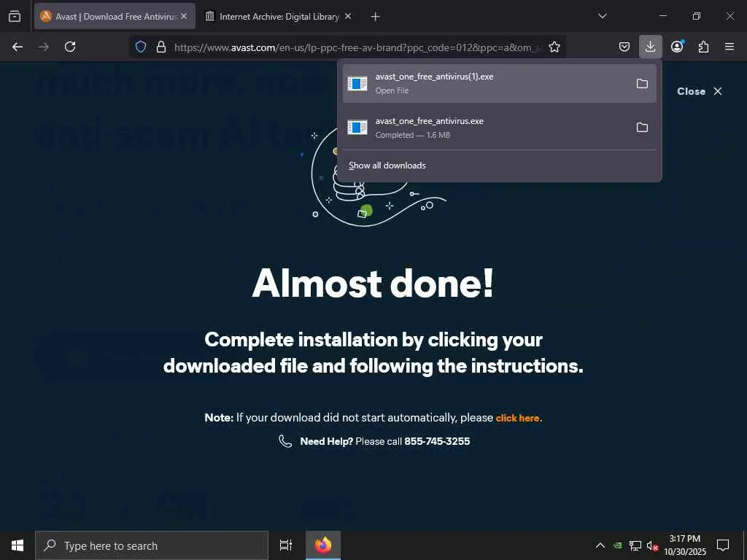
Task: Reload the Avast page
Action: coord(70,47)
